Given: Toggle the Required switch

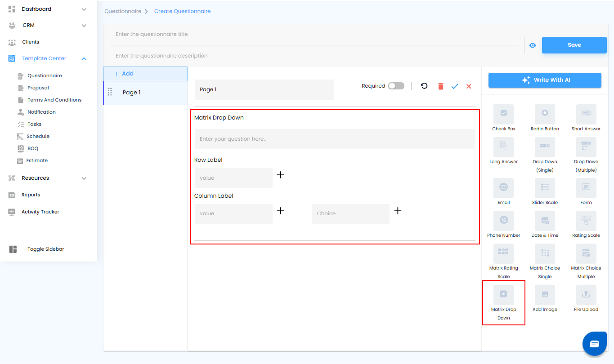Looking at the screenshot, I should click(x=396, y=86).
